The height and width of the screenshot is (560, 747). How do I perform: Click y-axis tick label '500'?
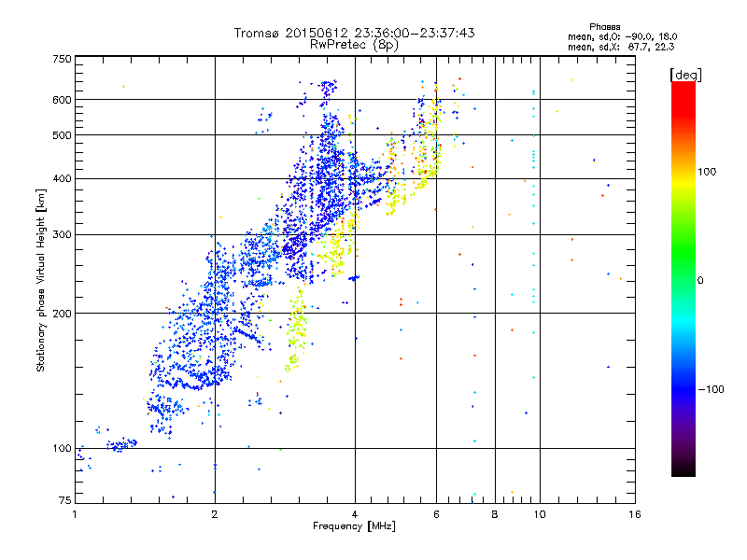pyautogui.click(x=62, y=135)
